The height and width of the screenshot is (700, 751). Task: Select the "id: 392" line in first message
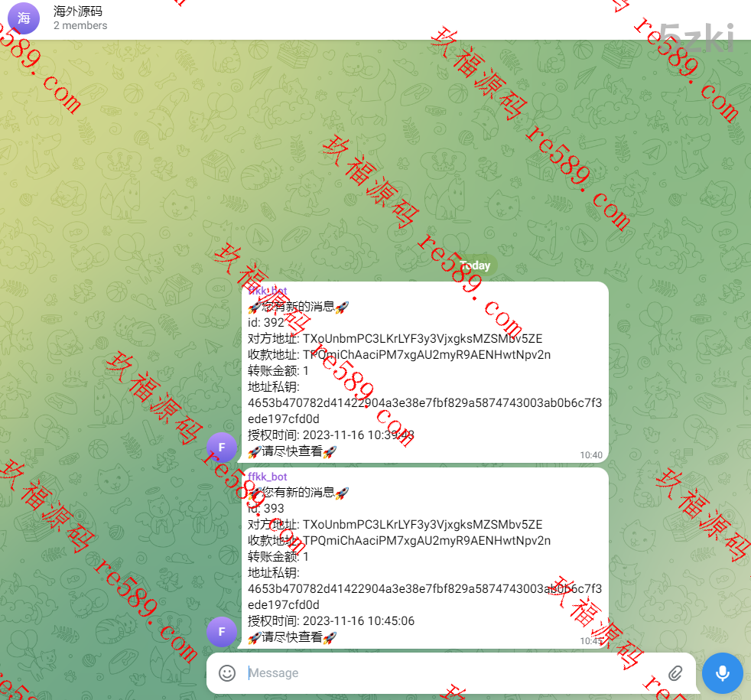[265, 323]
